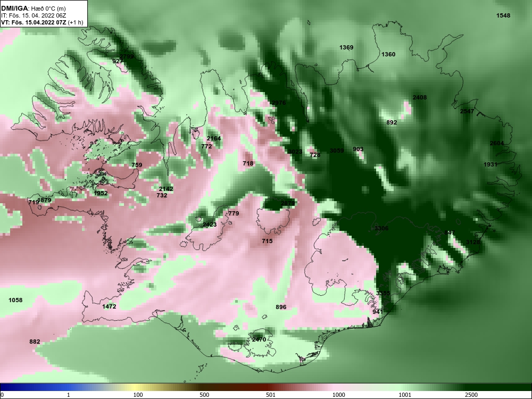The width and height of the screenshot is (532, 399).
Task: Click the map value 2408
Action: tap(420, 97)
